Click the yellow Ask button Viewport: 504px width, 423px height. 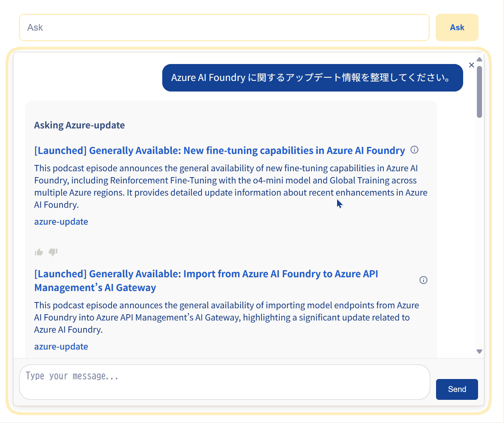click(457, 27)
